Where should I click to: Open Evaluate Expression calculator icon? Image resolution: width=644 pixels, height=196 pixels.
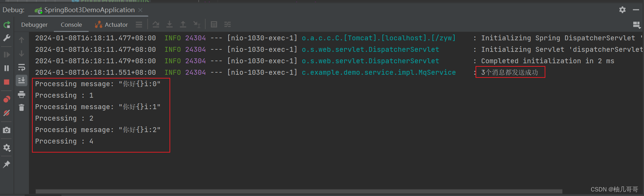pos(214,24)
